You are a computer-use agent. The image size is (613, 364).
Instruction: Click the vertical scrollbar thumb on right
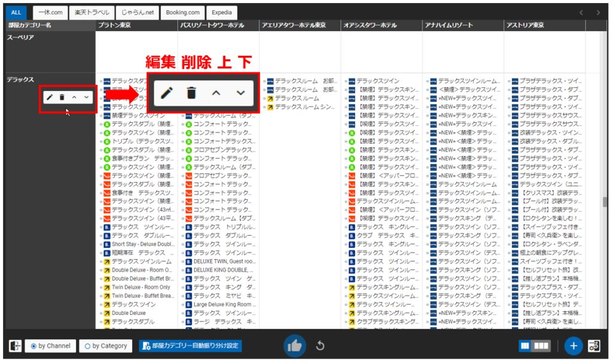(x=605, y=202)
